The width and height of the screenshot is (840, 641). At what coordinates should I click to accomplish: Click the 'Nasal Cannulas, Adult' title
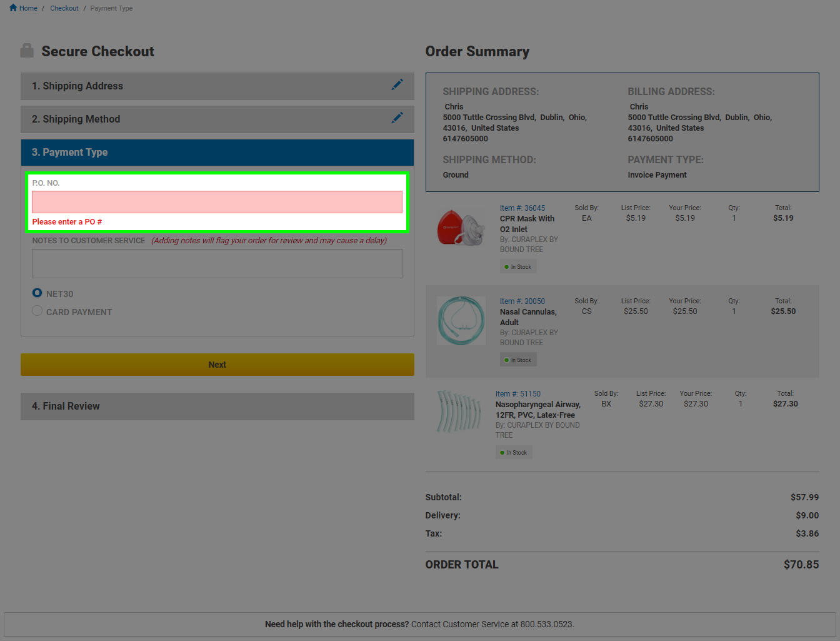pos(528,317)
